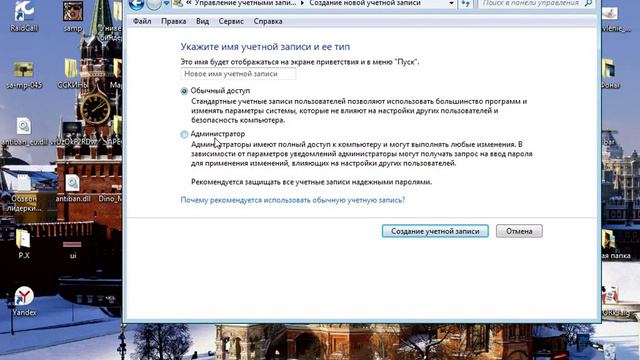Click the new account name field
Image resolution: width=640 pixels, height=360 pixels.
point(238,74)
